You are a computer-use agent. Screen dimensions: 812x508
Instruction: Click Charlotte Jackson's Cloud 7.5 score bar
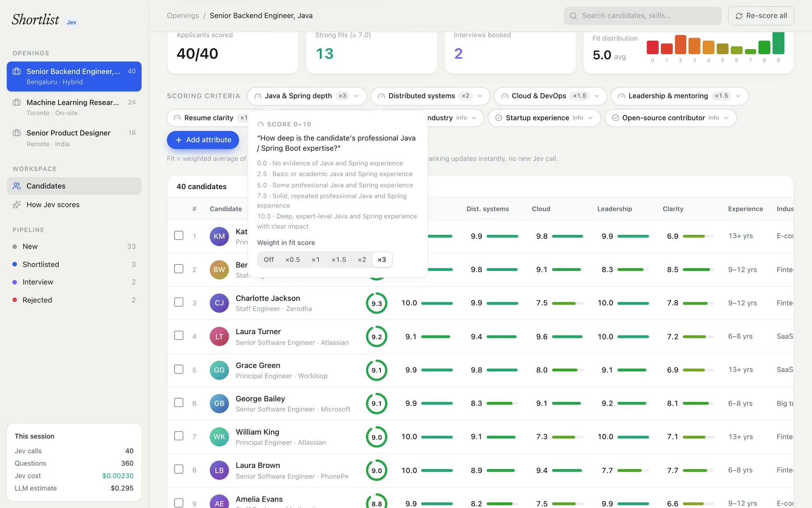coord(567,303)
